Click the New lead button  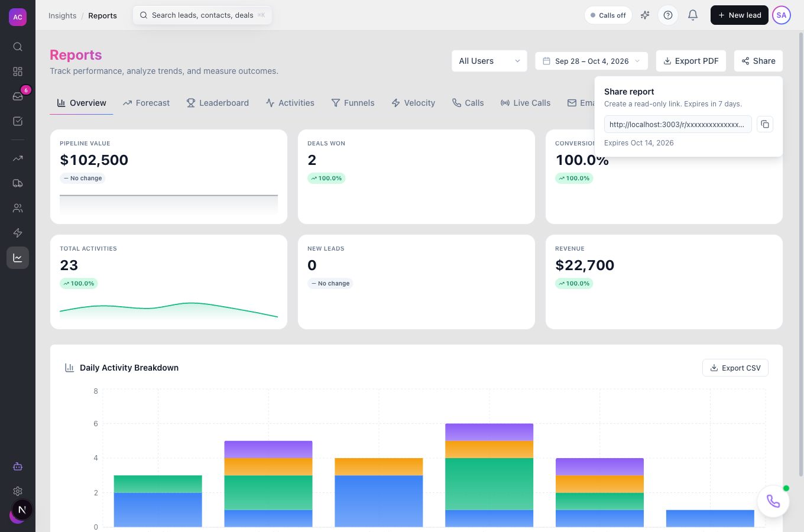click(x=740, y=15)
